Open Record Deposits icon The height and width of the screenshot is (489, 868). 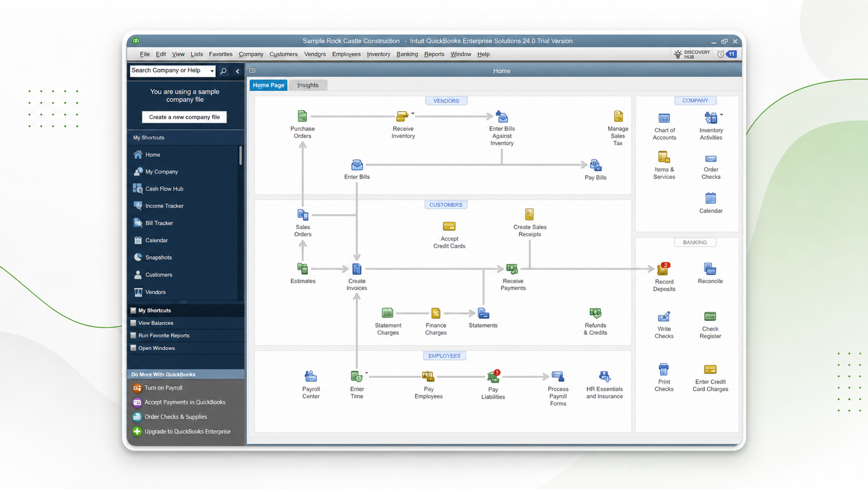[663, 269]
